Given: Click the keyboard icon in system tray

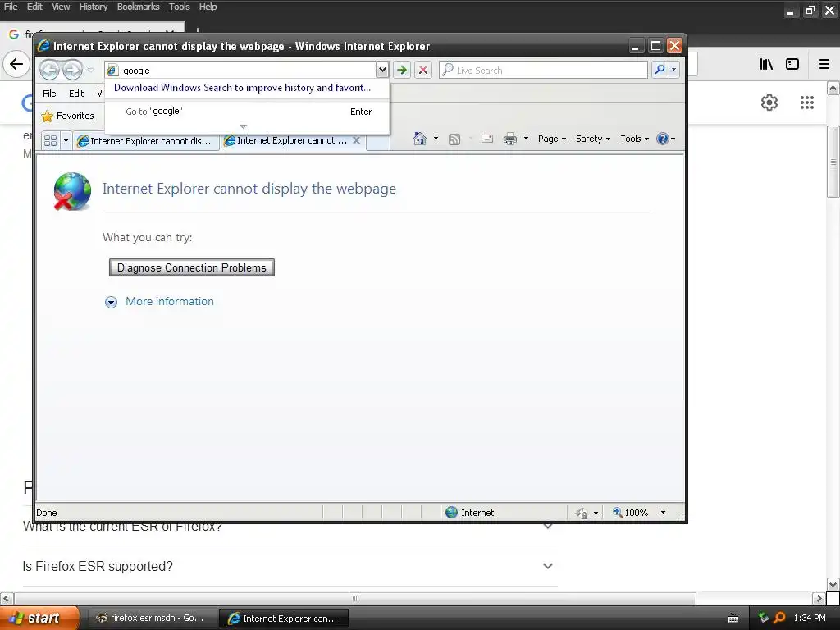Looking at the screenshot, I should tap(733, 619).
